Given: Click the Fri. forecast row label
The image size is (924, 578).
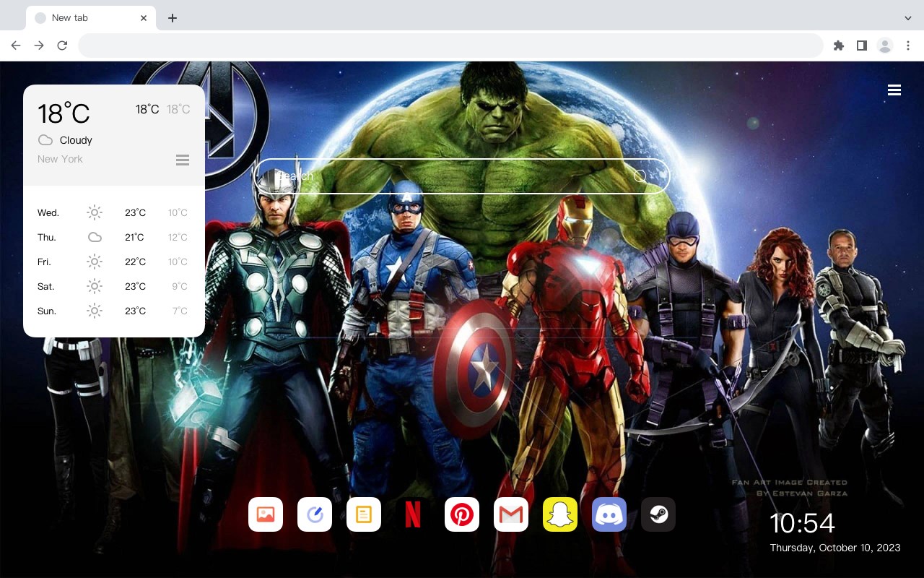Looking at the screenshot, I should pyautogui.click(x=45, y=262).
